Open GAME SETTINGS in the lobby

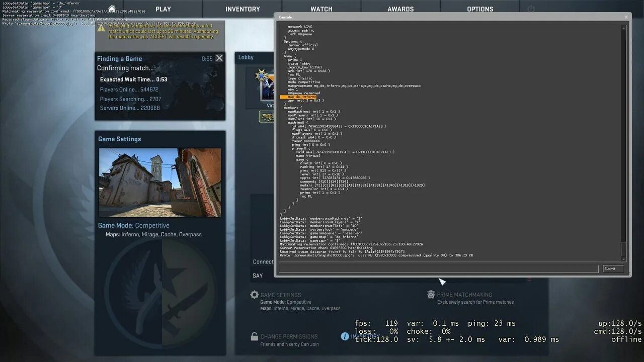click(x=281, y=295)
